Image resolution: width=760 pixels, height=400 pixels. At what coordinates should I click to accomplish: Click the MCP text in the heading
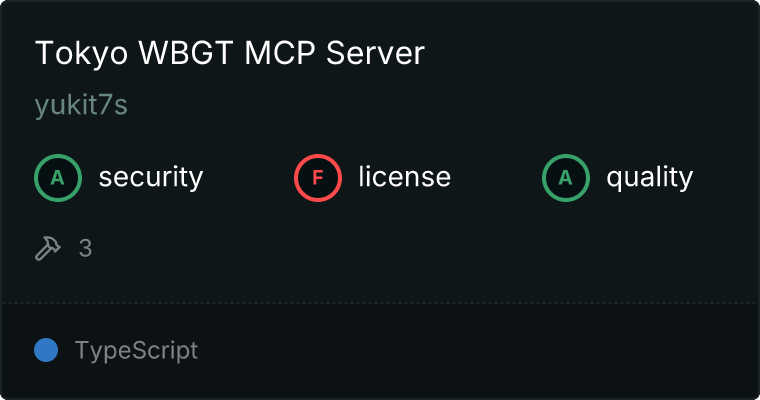tap(280, 53)
